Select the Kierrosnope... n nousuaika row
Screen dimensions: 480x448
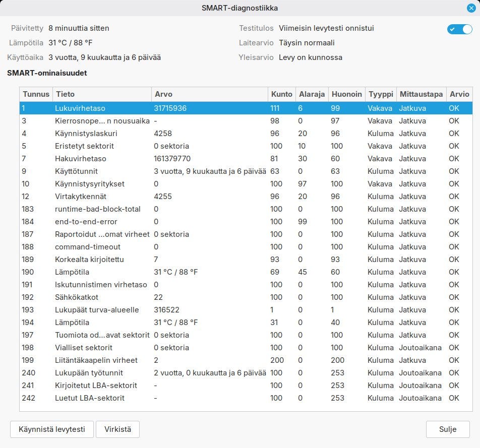click(246, 121)
